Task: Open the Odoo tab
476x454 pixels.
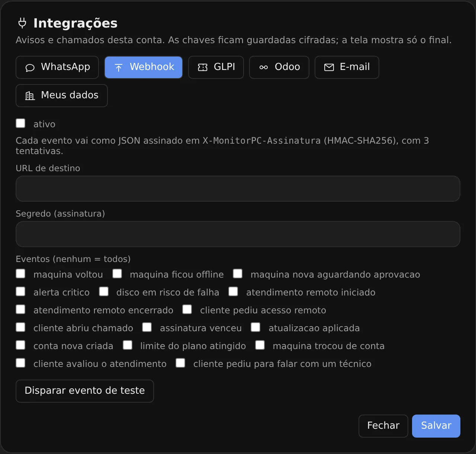Action: tap(279, 67)
